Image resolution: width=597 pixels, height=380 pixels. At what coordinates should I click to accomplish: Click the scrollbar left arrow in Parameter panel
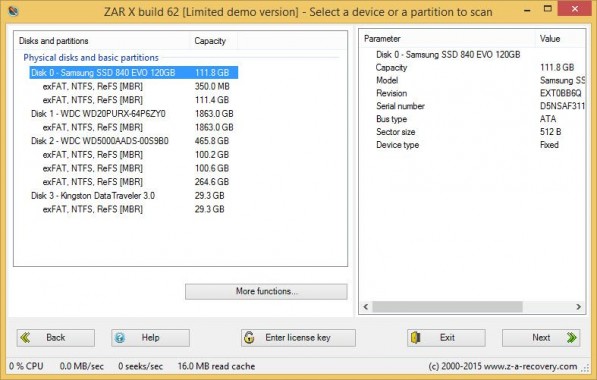[366, 307]
